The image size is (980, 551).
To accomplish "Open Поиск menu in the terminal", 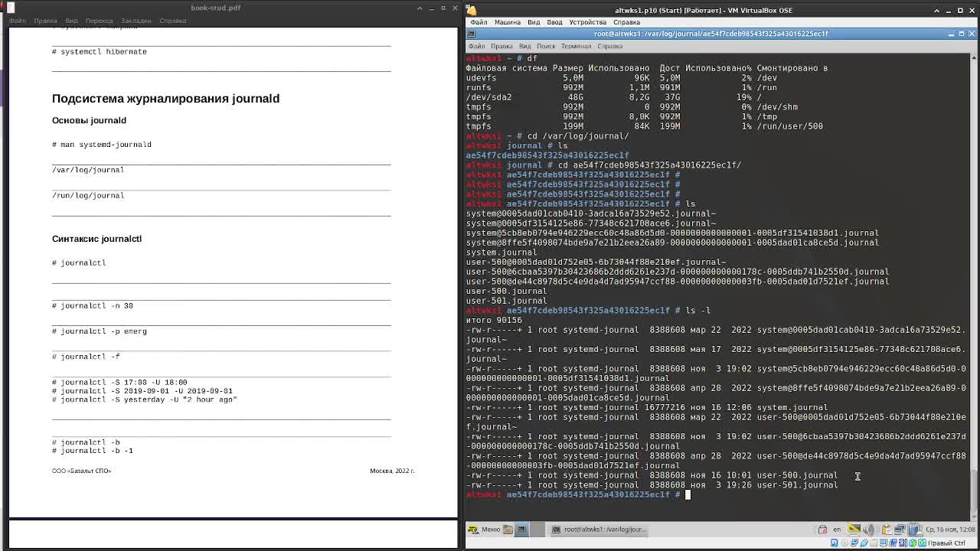I will click(545, 46).
